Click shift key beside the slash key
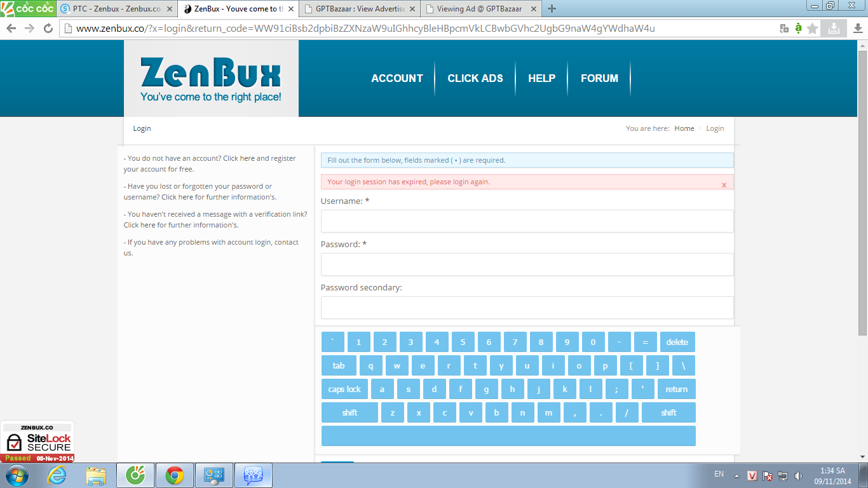 (x=668, y=412)
